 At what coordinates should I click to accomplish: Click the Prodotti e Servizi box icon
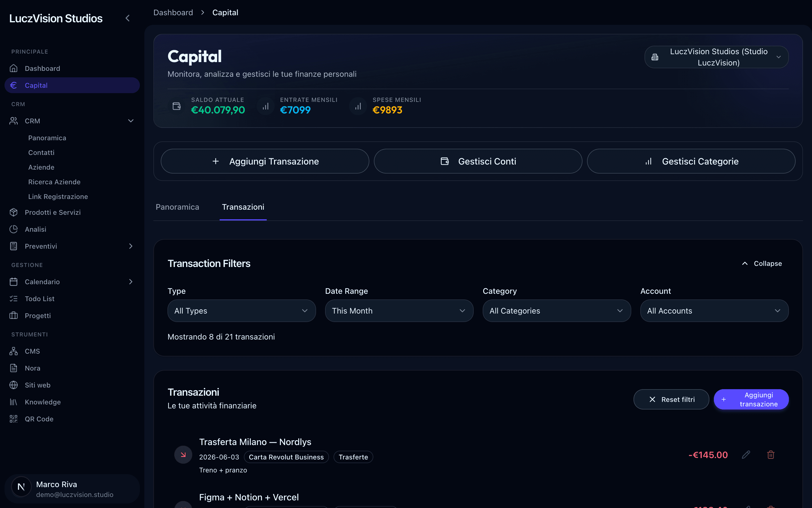click(x=14, y=212)
